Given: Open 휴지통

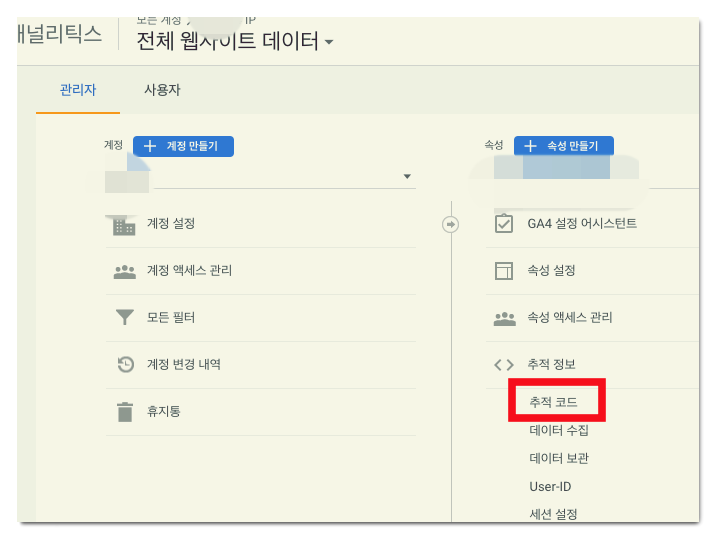Looking at the screenshot, I should (x=163, y=412).
